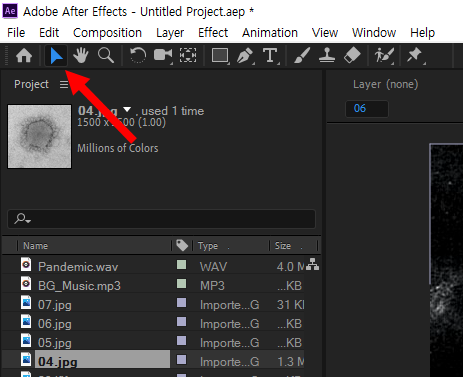
Task: Click the After Effects app logo icon
Action: click(x=10, y=11)
